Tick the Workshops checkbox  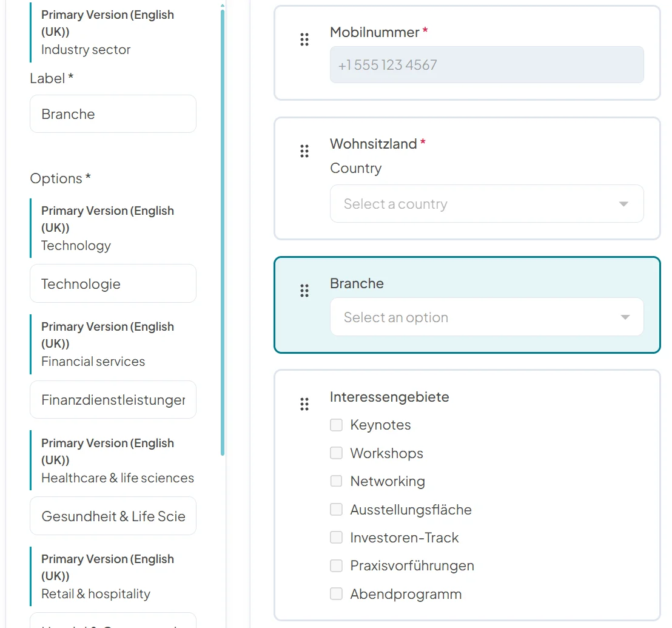pos(336,453)
